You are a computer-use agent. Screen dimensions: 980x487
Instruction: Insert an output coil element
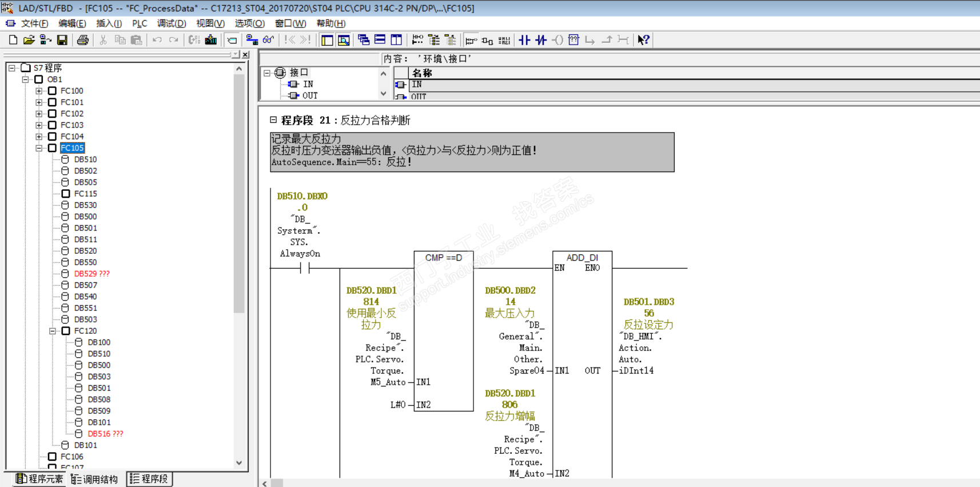(x=557, y=40)
